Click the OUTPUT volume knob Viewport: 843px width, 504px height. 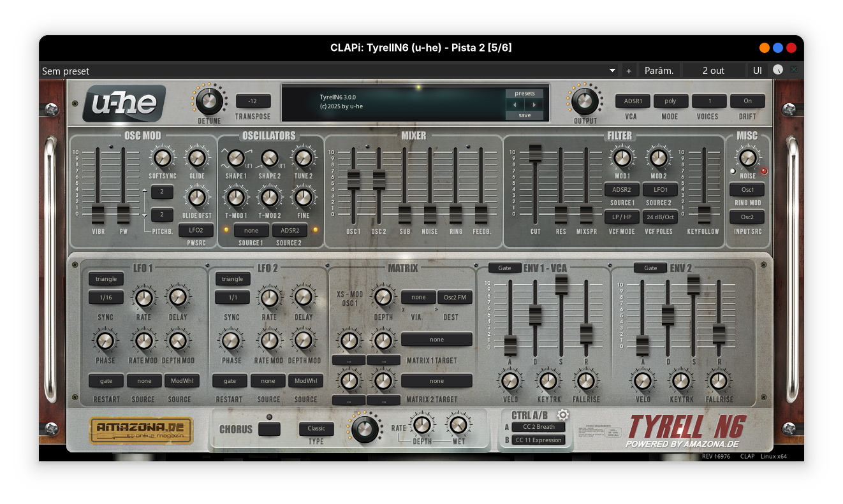(x=585, y=101)
